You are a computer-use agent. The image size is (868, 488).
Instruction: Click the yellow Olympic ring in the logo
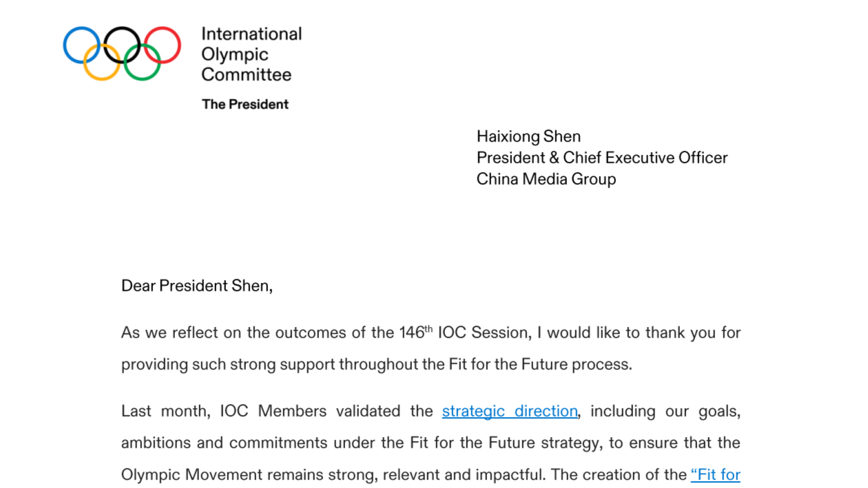pos(102,62)
